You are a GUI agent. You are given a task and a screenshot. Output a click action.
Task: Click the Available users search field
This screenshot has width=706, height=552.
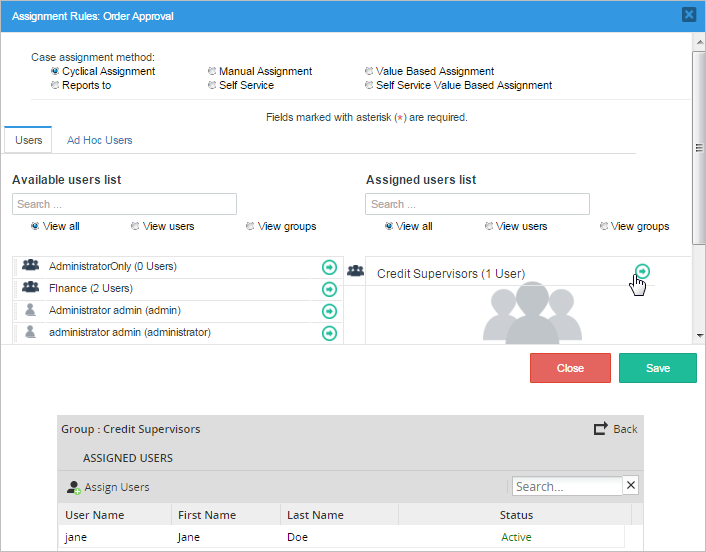(124, 204)
